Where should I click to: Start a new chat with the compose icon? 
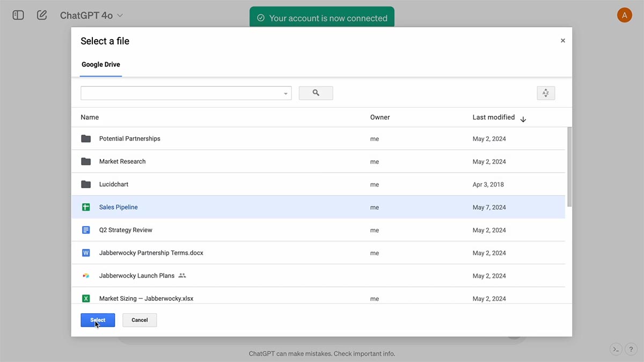pos(42,16)
